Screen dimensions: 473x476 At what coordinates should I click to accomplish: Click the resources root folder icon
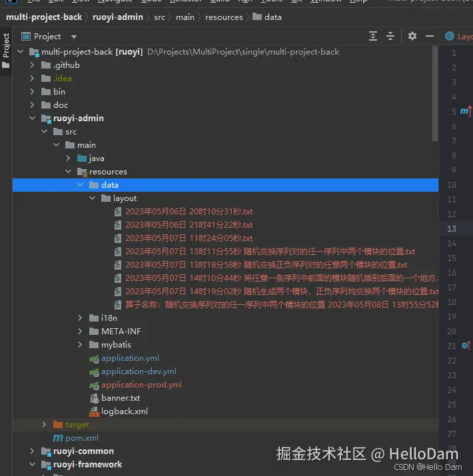[82, 172]
